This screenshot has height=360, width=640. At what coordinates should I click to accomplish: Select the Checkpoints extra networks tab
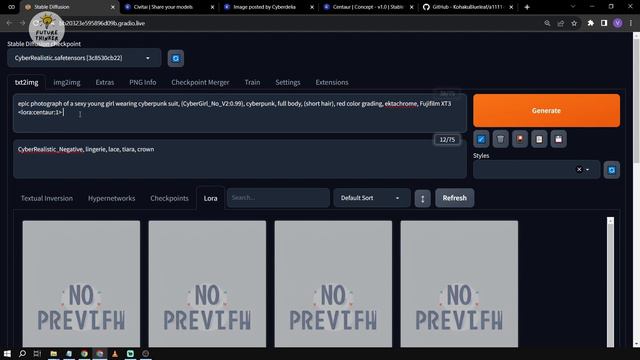pos(169,198)
